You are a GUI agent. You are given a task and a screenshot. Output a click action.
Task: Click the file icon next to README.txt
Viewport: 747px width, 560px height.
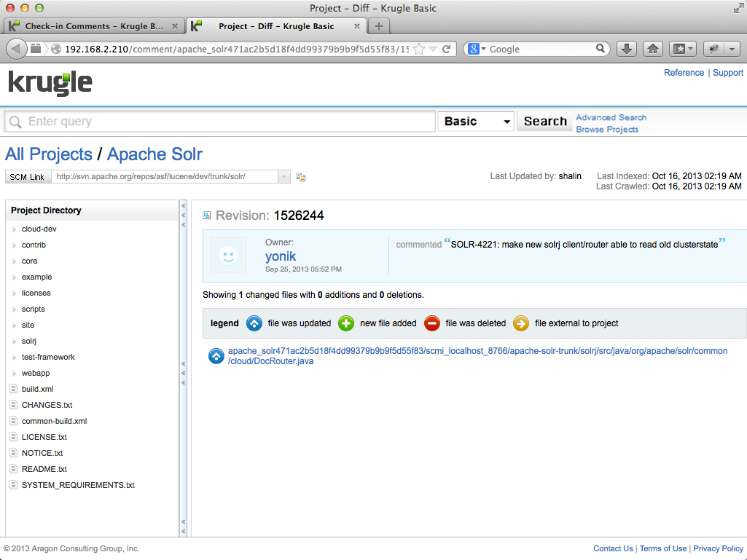click(x=14, y=469)
